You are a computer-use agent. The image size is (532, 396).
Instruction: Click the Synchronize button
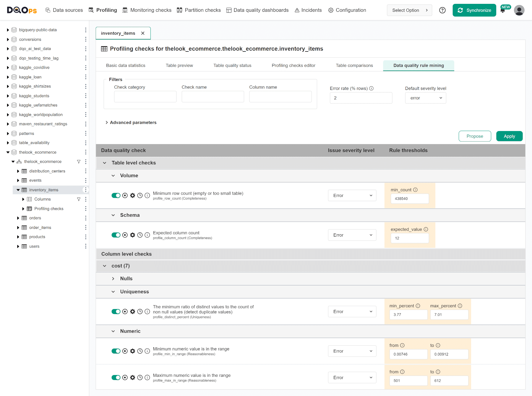[474, 10]
